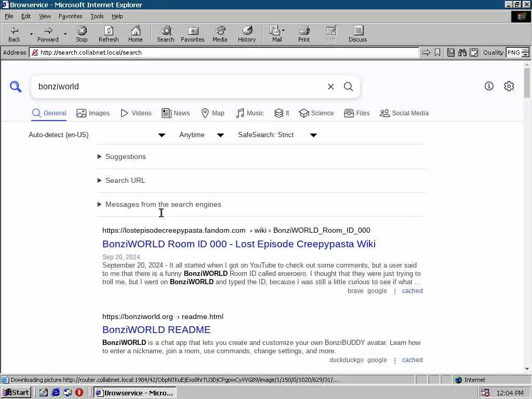Open the File menu
The height and width of the screenshot is (399, 532).
click(9, 16)
